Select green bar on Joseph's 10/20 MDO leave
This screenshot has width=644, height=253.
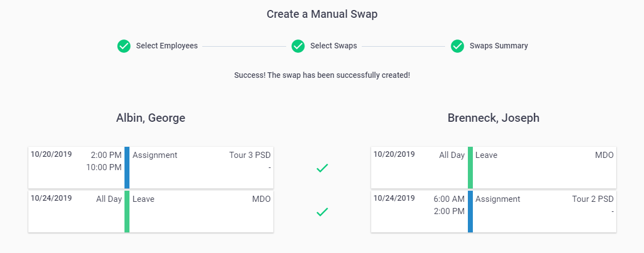(470, 167)
